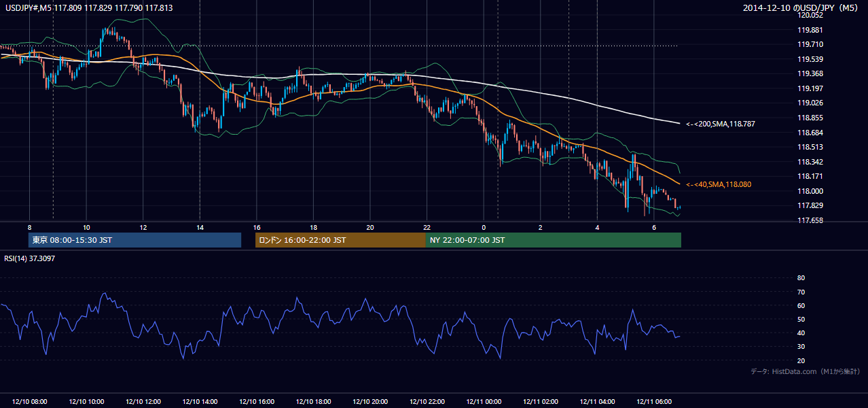868x408 pixels.
Task: Click the RSI axis level 70
Action: pos(801,292)
